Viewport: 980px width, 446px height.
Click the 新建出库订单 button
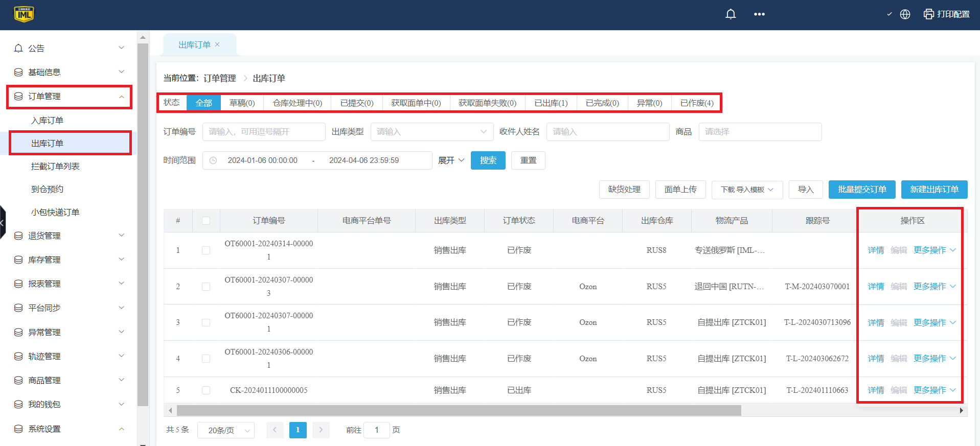coord(935,190)
